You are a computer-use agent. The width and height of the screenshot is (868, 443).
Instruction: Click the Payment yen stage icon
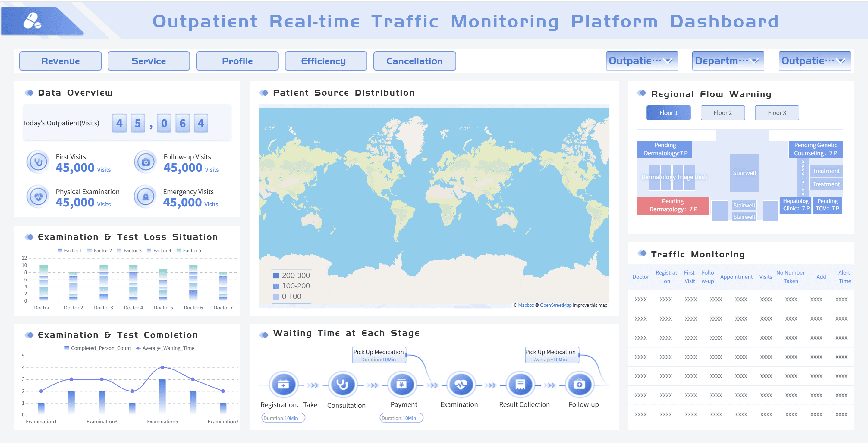click(402, 384)
